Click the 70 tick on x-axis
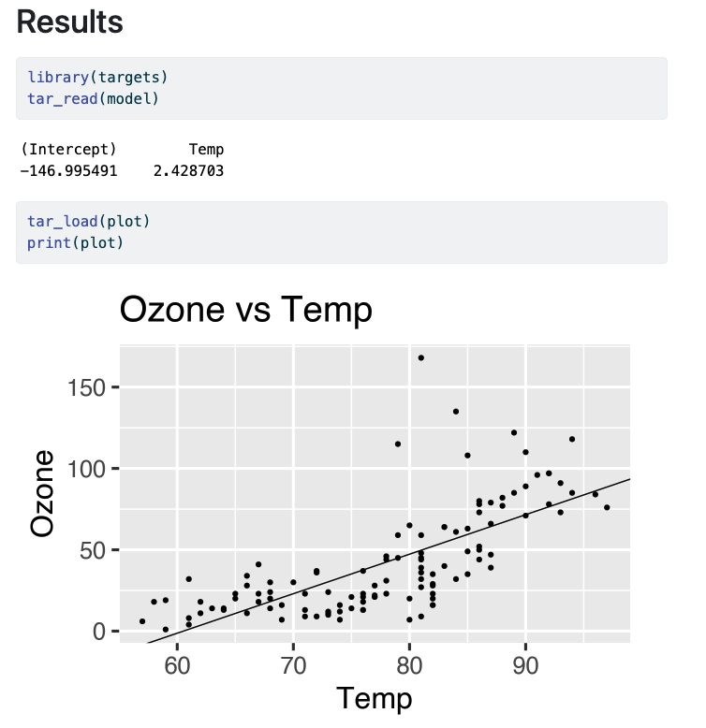 pos(293,665)
